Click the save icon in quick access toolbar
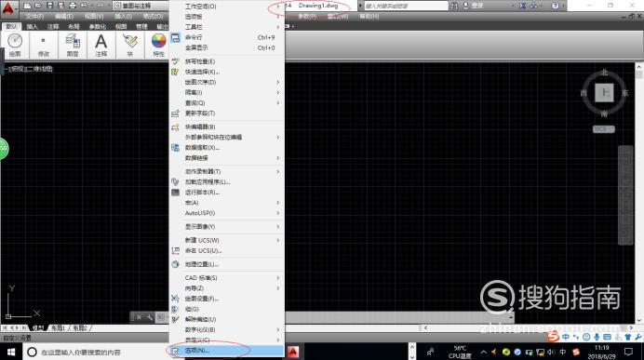Image resolution: width=644 pixels, height=360 pixels. point(49,6)
